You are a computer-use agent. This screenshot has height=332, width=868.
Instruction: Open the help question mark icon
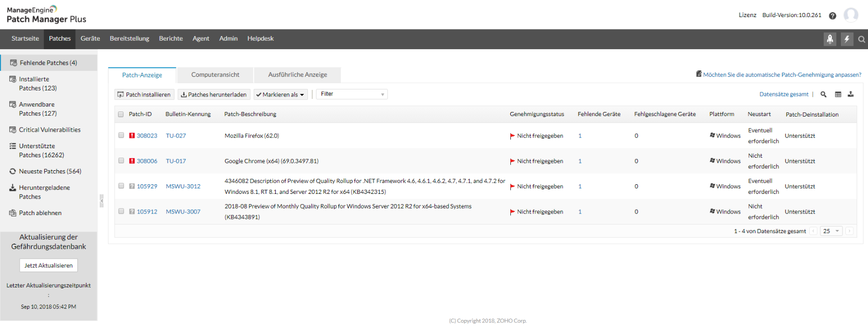coord(832,16)
